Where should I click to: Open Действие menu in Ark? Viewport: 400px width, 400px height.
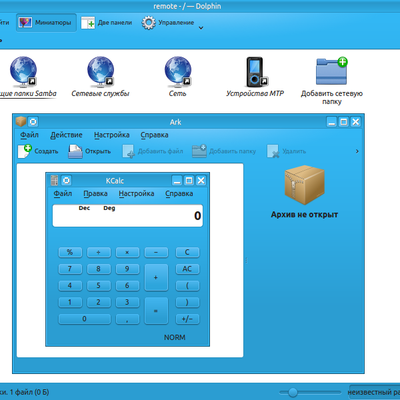click(x=66, y=135)
